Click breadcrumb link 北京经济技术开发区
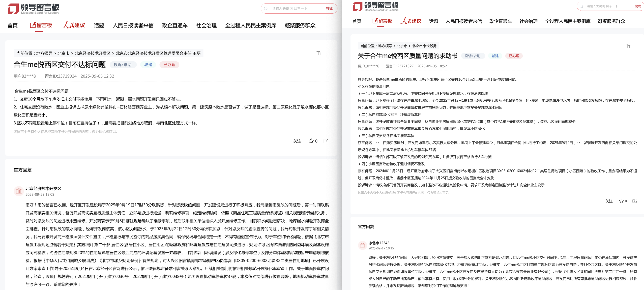 (x=92, y=53)
